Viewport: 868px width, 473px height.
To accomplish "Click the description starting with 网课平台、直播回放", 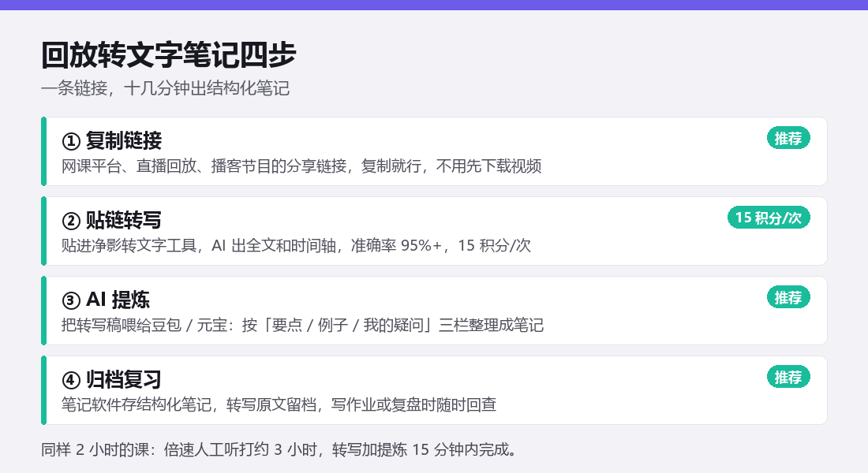I will (301, 166).
